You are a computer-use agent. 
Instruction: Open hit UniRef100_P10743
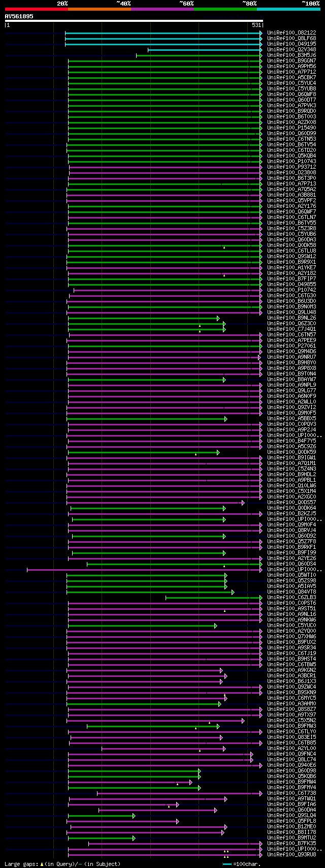click(291, 161)
